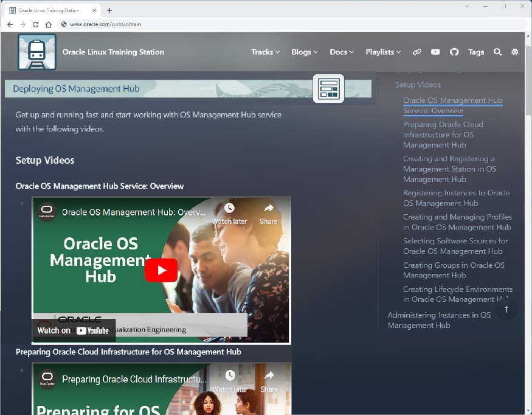This screenshot has width=532, height=415.
Task: Click the Help Center avatar on Preparing video
Action: 47,379
